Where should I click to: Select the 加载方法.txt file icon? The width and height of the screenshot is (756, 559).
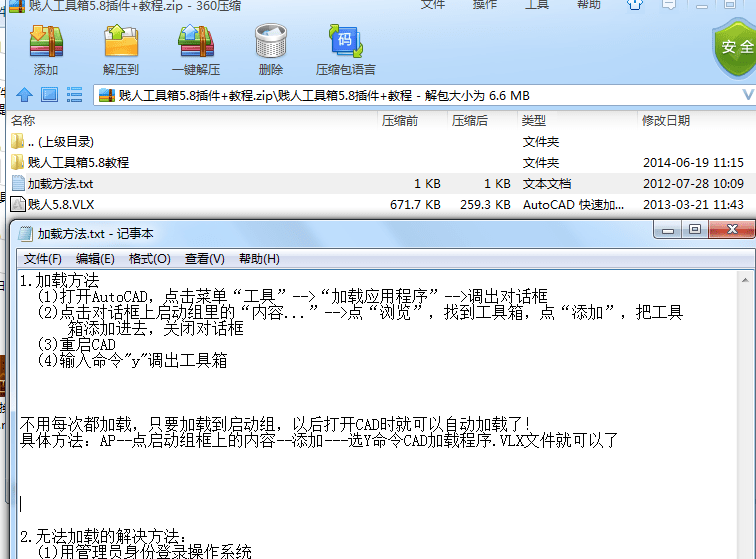[18, 183]
